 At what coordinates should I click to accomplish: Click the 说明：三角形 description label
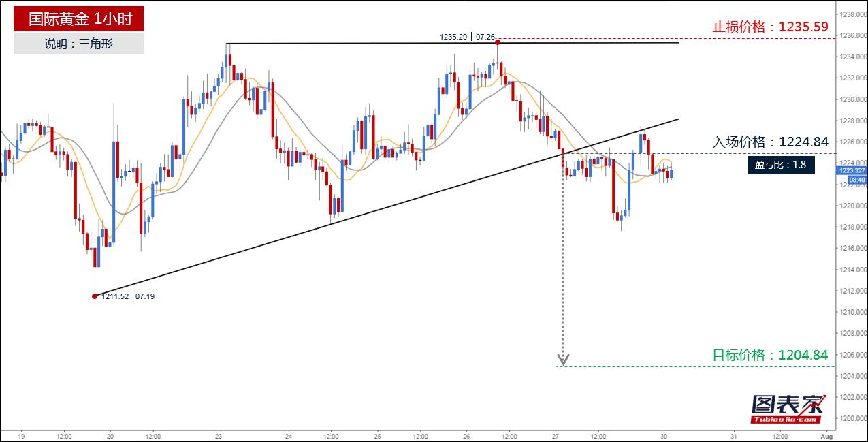(79, 44)
